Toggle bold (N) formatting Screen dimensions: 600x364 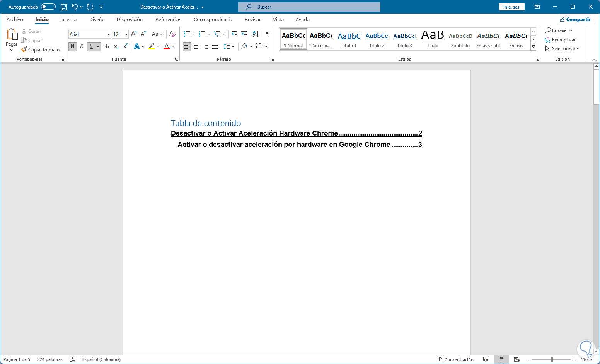click(73, 46)
